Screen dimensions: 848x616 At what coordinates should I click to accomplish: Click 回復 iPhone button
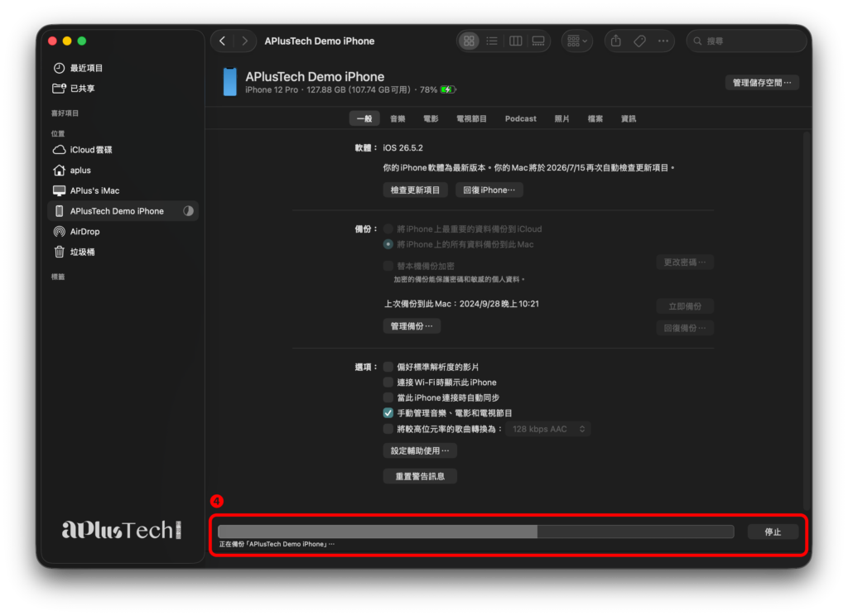[489, 190]
